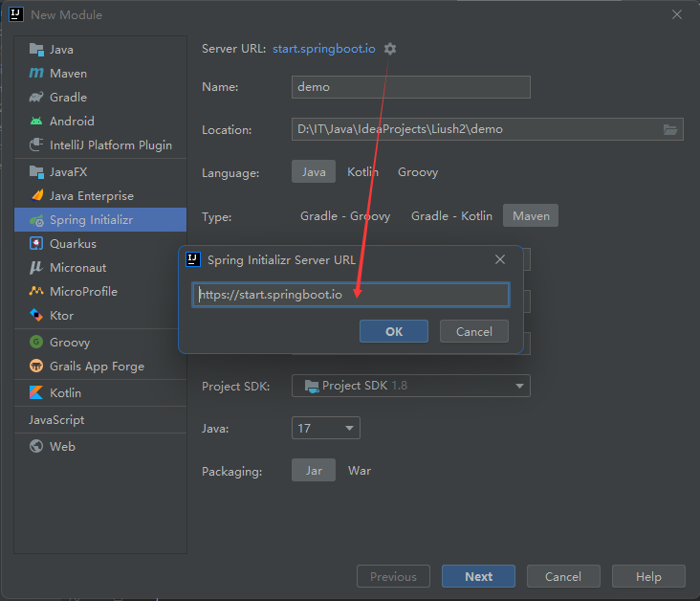Open the Java version dropdown
The image size is (700, 601).
click(326, 428)
